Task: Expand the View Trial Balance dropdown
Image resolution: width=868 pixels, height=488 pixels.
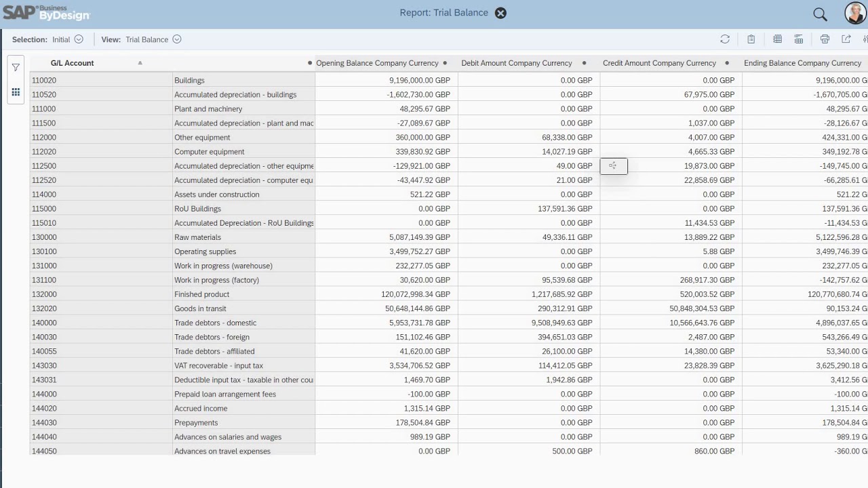Action: coord(177,39)
